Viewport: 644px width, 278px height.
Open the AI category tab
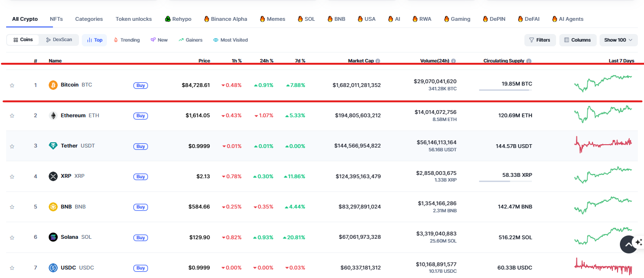click(x=394, y=19)
